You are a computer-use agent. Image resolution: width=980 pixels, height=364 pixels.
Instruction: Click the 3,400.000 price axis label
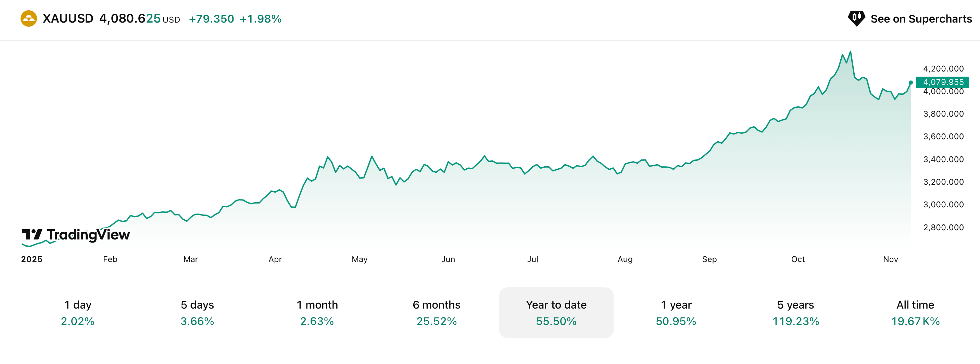(x=943, y=159)
